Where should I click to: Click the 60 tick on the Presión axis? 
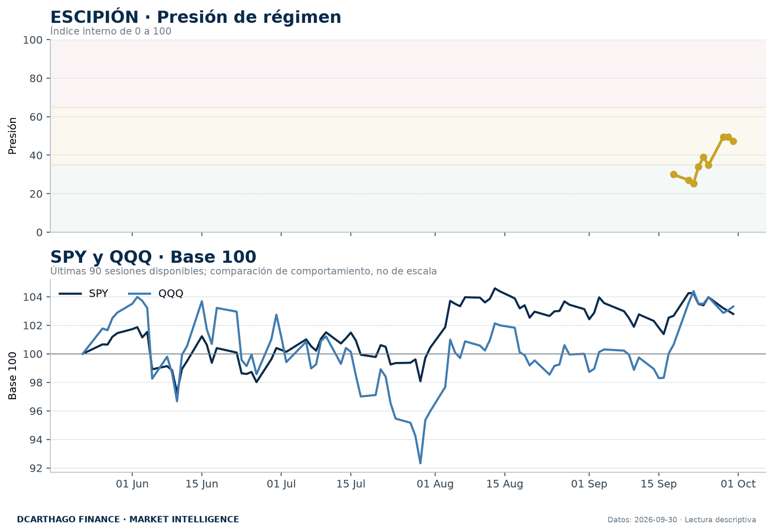click(36, 117)
